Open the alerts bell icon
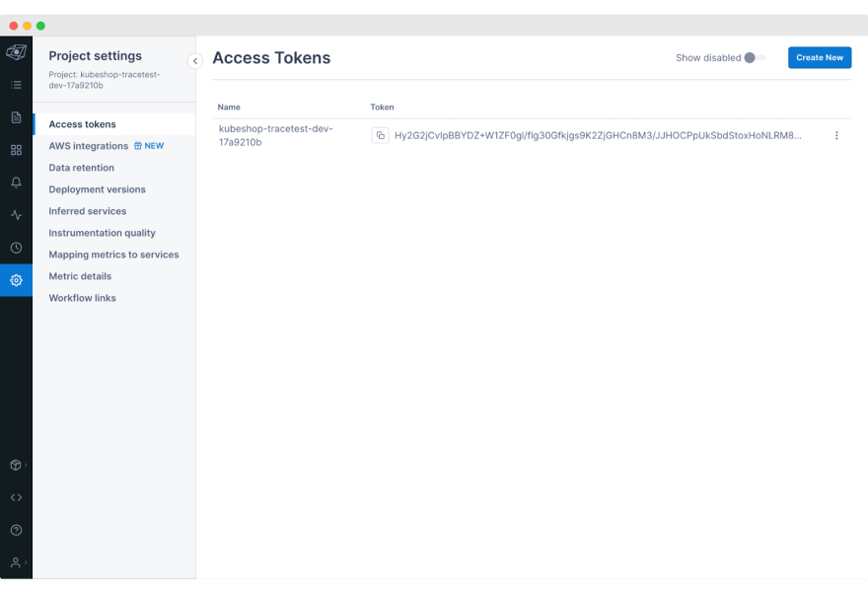Viewport: 868px width, 593px height. point(16,183)
